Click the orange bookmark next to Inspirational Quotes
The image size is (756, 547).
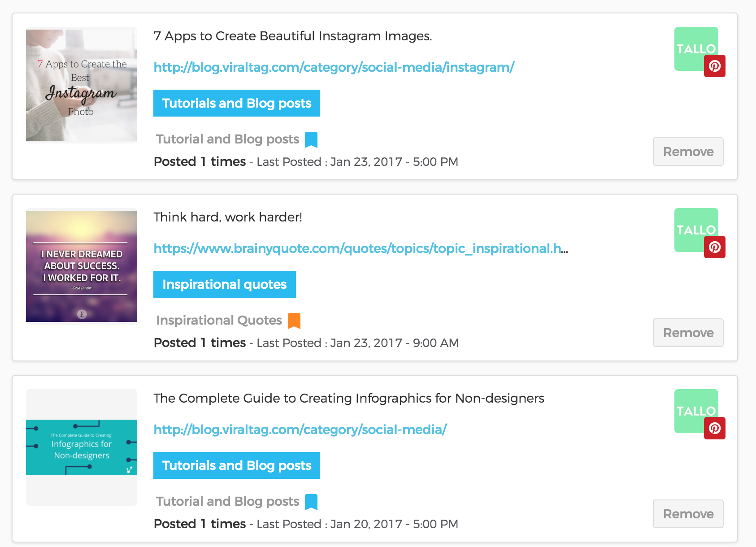click(294, 321)
